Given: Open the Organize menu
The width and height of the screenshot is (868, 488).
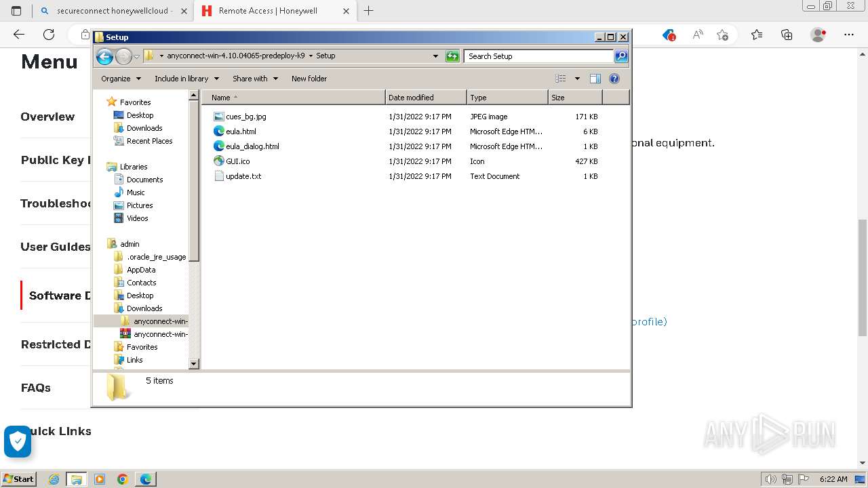Looking at the screenshot, I should pos(121,79).
